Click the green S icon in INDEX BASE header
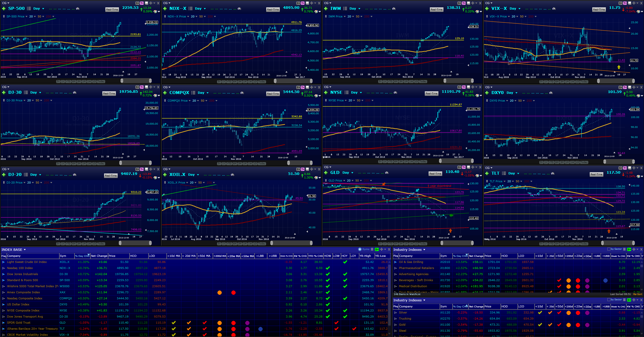Image resolution: width=644 pixels, height=337 pixels. pos(377,249)
